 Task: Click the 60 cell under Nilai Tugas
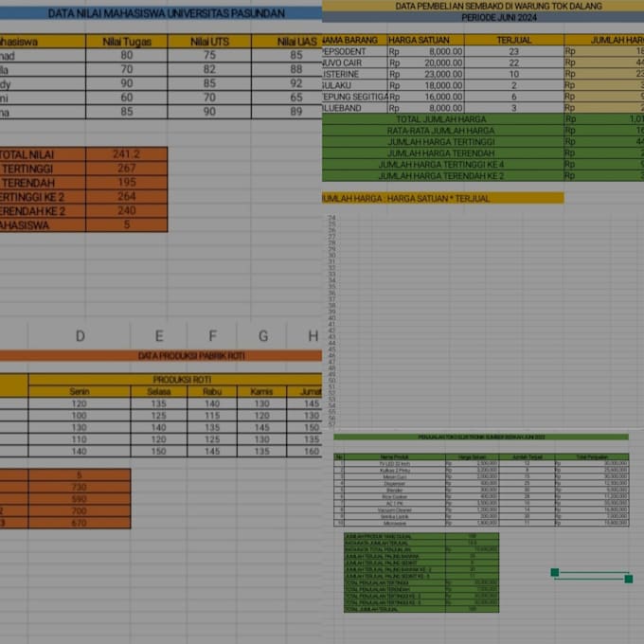127,98
